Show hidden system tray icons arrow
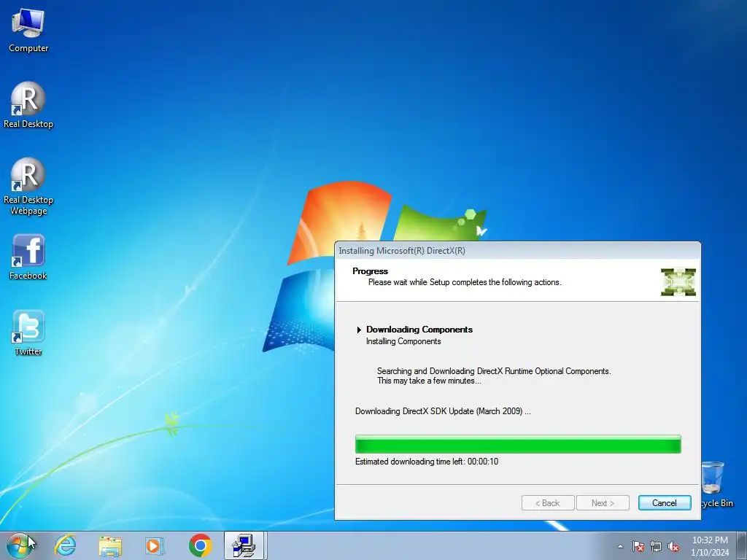 pyautogui.click(x=620, y=546)
